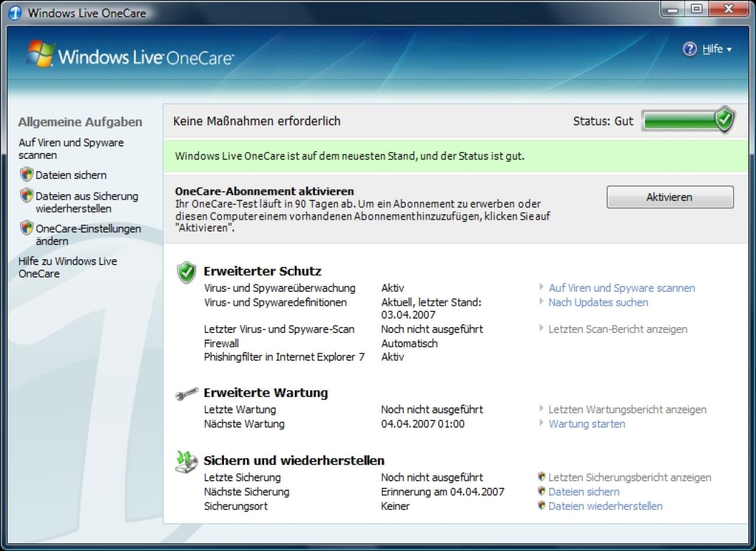Click the Nach Updates suchen link
The height and width of the screenshot is (551, 756).
pyautogui.click(x=598, y=302)
